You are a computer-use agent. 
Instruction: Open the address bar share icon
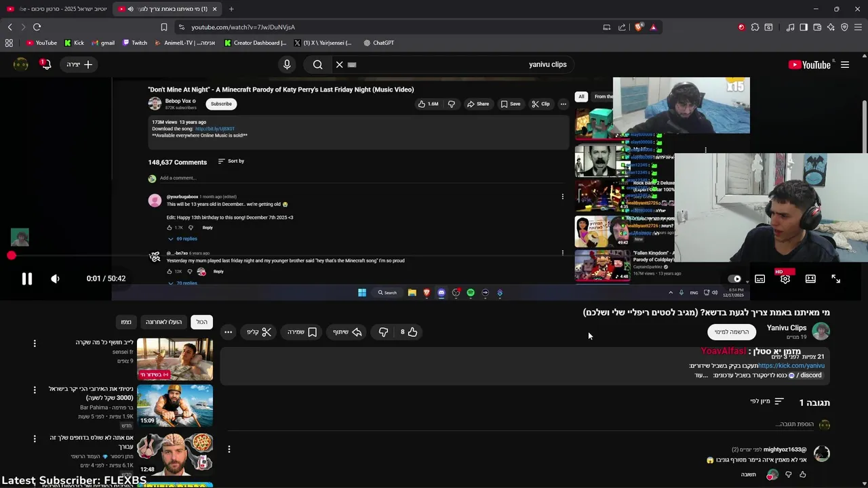tap(622, 27)
